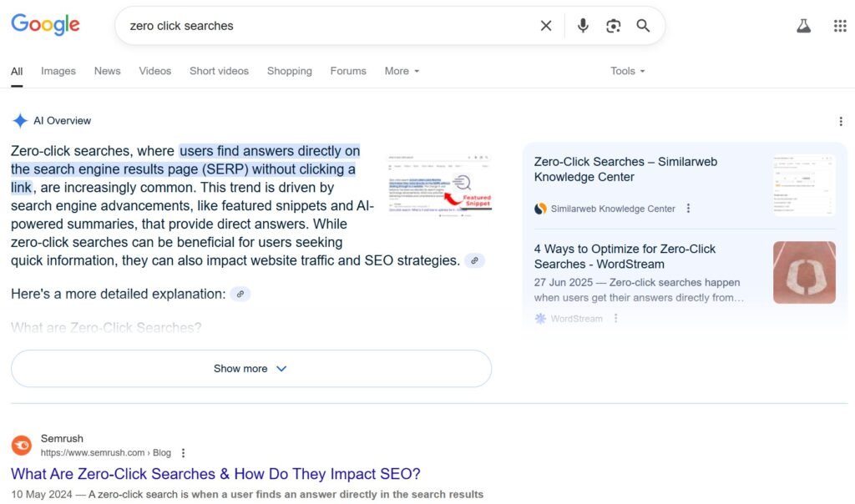Expand the More dropdown
Screen dimensions: 855x504
click(402, 71)
